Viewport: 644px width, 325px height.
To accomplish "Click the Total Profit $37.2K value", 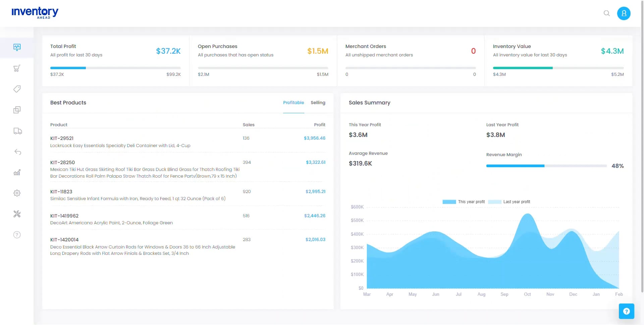I will pyautogui.click(x=168, y=51).
